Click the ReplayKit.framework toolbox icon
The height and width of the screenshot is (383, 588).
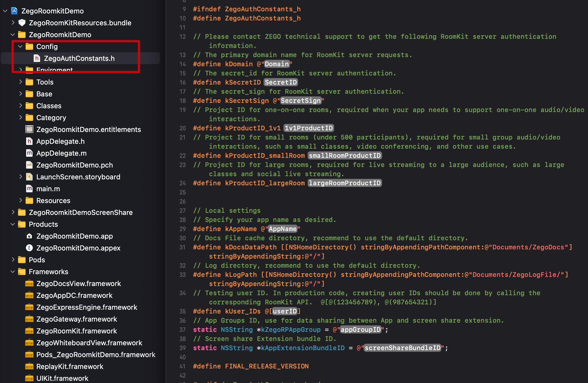[x=29, y=367]
